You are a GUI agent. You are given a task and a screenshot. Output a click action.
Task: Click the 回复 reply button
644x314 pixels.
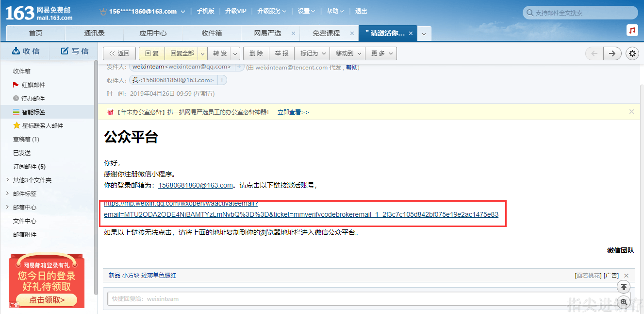[x=152, y=53]
